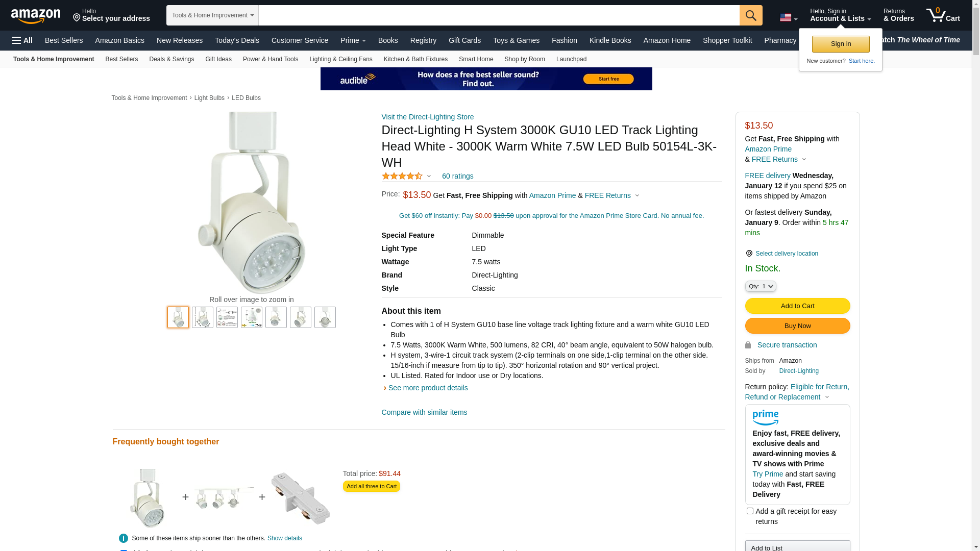Open the Qty quantity dropdown
The width and height of the screenshot is (980, 551).
760,286
